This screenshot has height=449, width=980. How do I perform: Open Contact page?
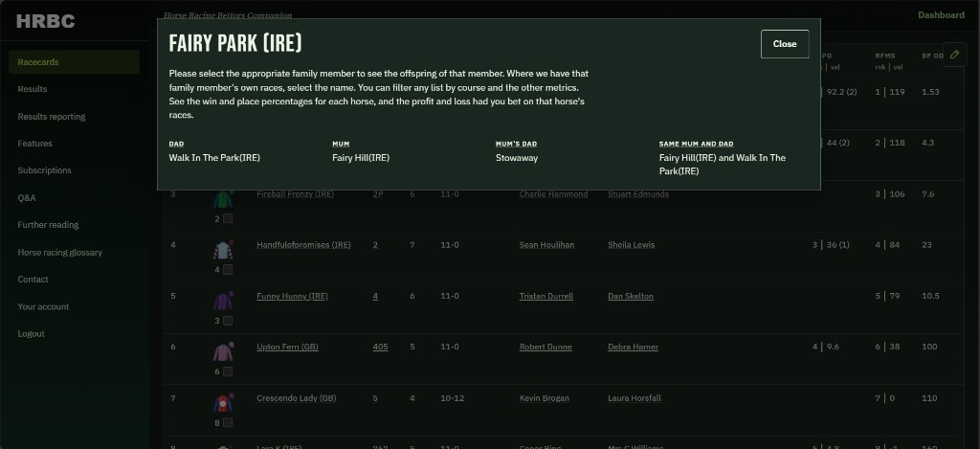click(x=33, y=279)
